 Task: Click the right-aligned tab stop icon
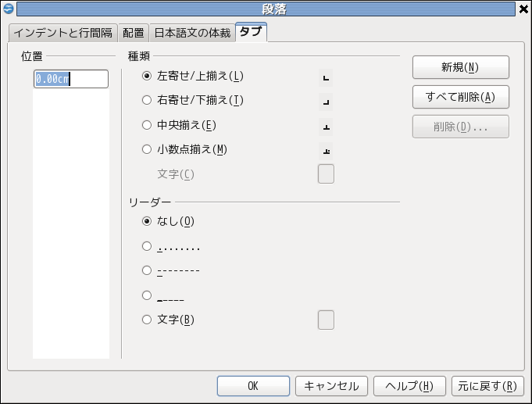point(327,102)
